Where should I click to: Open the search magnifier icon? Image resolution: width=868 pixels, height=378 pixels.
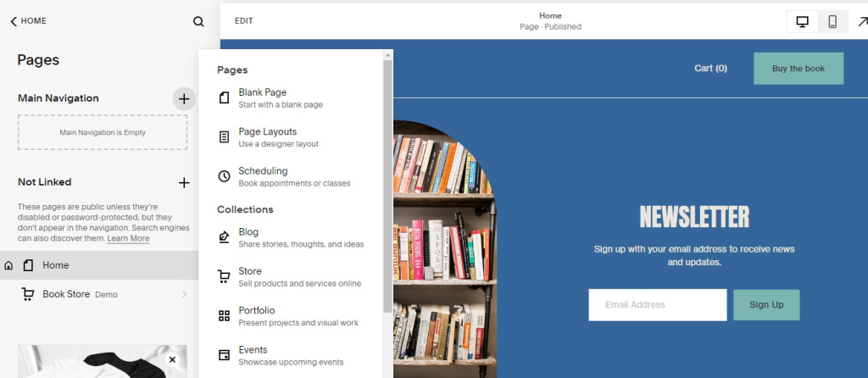pyautogui.click(x=198, y=21)
